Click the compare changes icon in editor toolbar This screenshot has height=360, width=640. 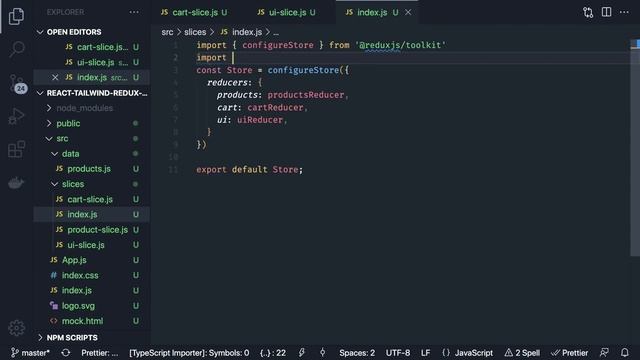588,12
